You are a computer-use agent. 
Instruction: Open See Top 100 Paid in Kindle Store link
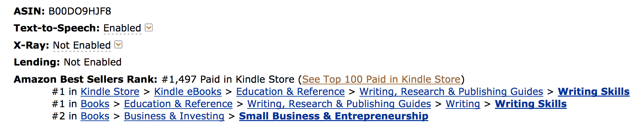(381, 79)
